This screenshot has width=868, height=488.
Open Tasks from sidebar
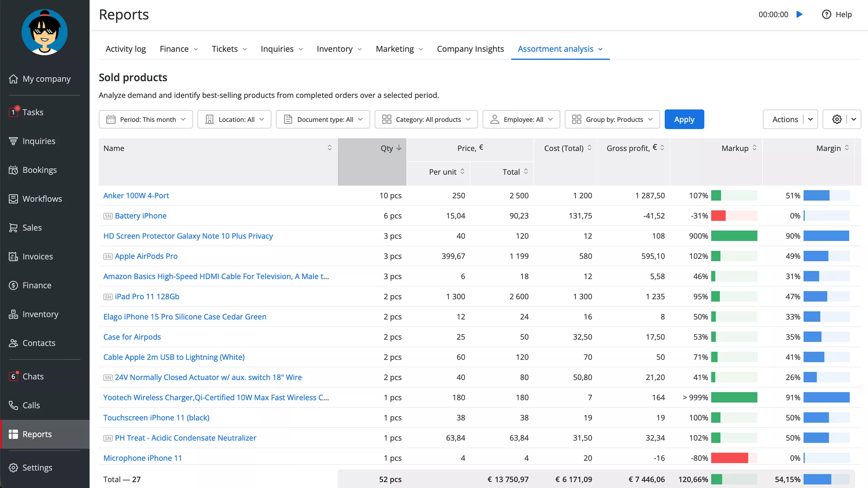33,112
